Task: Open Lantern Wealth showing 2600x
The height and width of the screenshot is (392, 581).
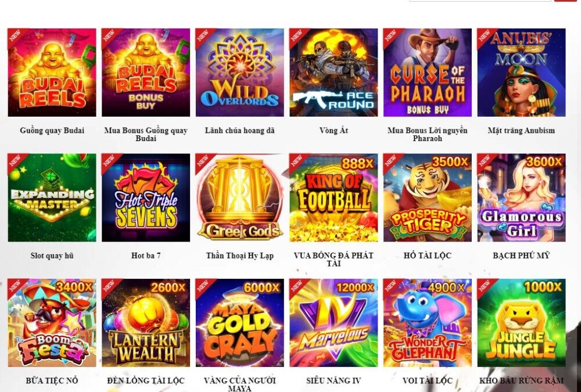Action: (145, 323)
